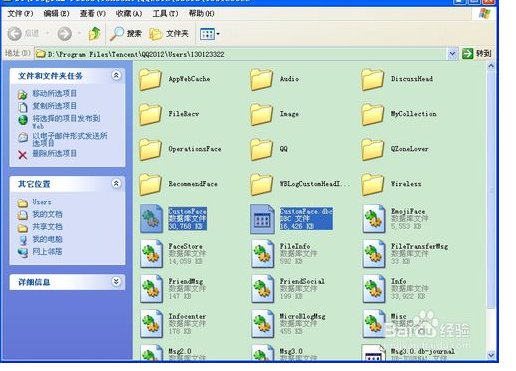Image resolution: width=516 pixels, height=371 pixels.
Task: Open the 工具(T) menu
Action: (165, 14)
